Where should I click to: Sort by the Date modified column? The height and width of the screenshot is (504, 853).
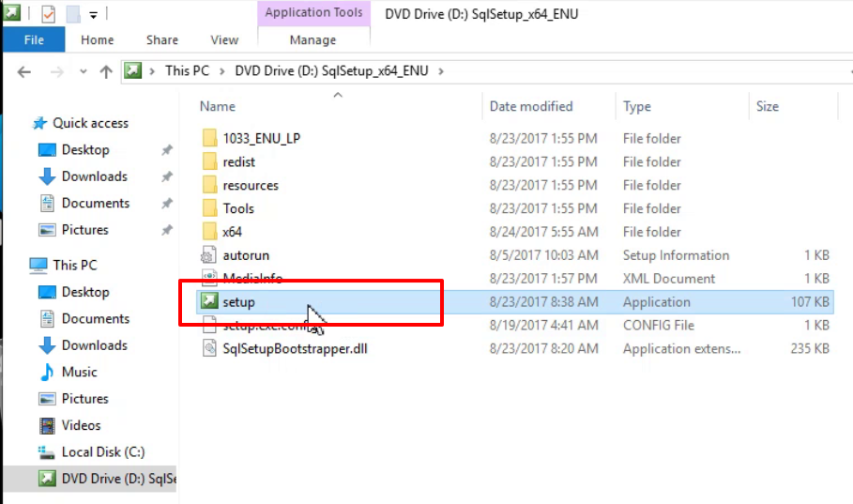click(531, 106)
